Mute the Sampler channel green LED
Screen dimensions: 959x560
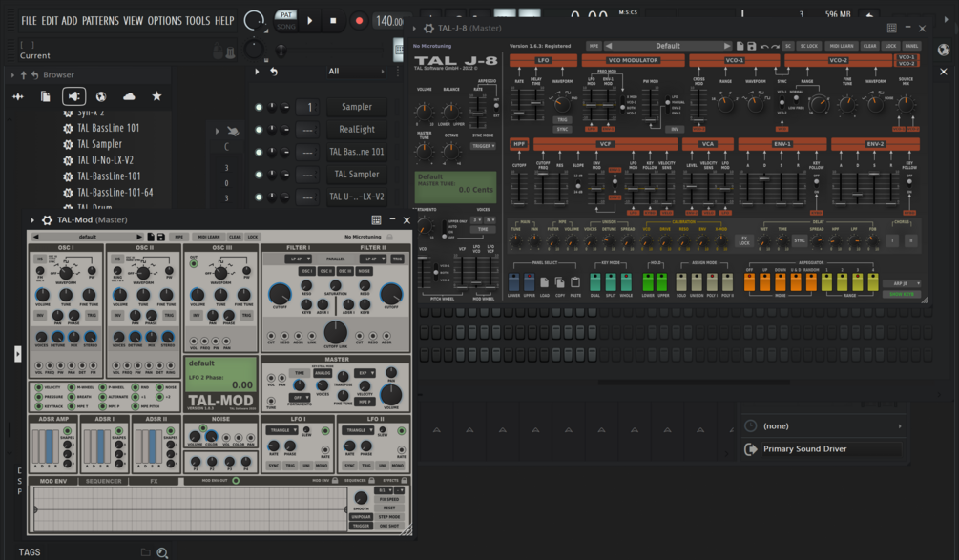pyautogui.click(x=259, y=107)
